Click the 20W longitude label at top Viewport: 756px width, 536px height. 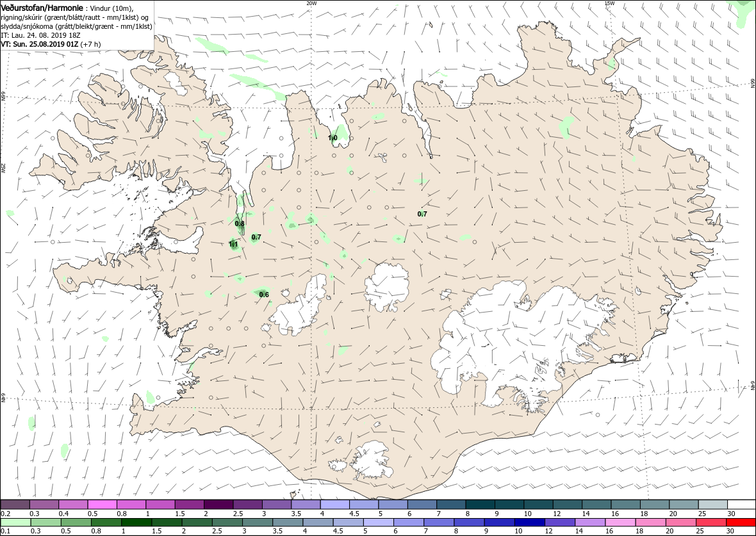click(311, 3)
